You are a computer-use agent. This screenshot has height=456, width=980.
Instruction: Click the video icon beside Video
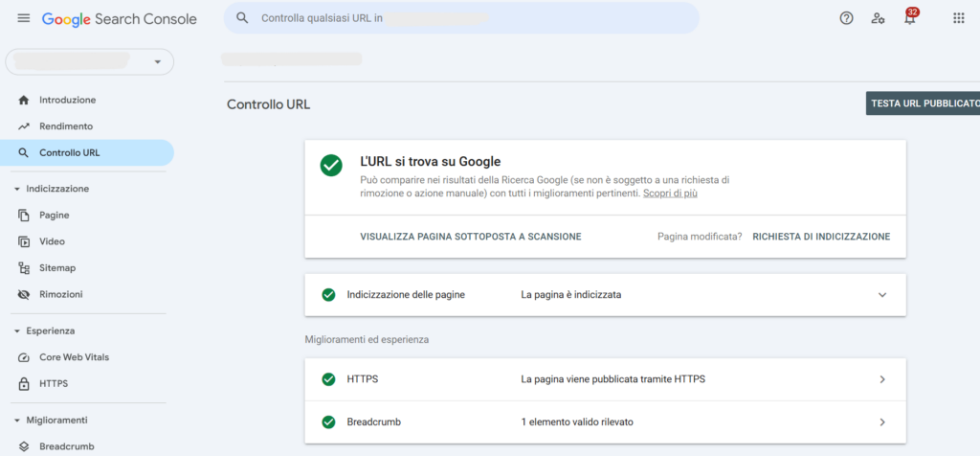coord(24,241)
